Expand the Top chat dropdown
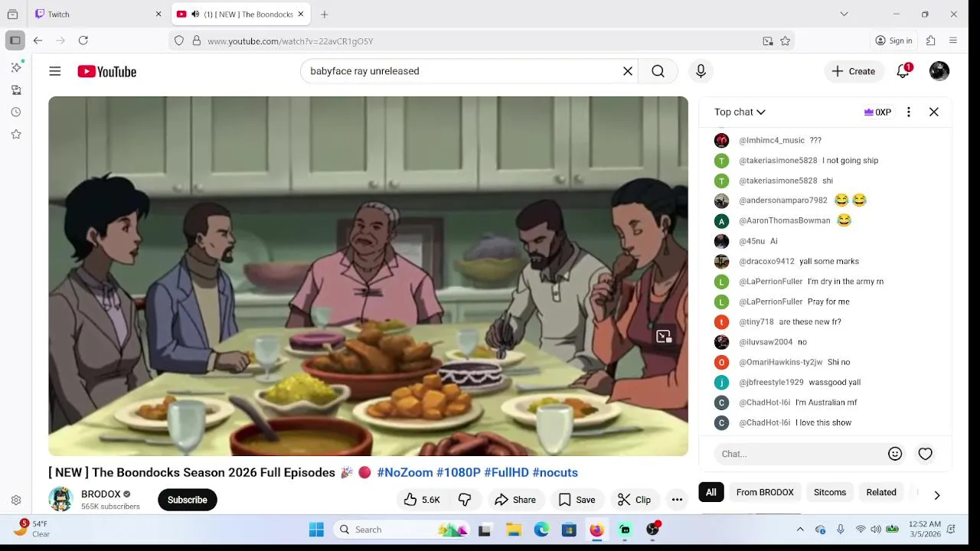Screen dimensions: 980x551 [740, 112]
